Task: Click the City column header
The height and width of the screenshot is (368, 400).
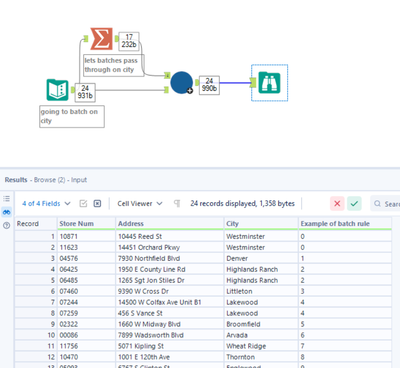Action: point(261,224)
